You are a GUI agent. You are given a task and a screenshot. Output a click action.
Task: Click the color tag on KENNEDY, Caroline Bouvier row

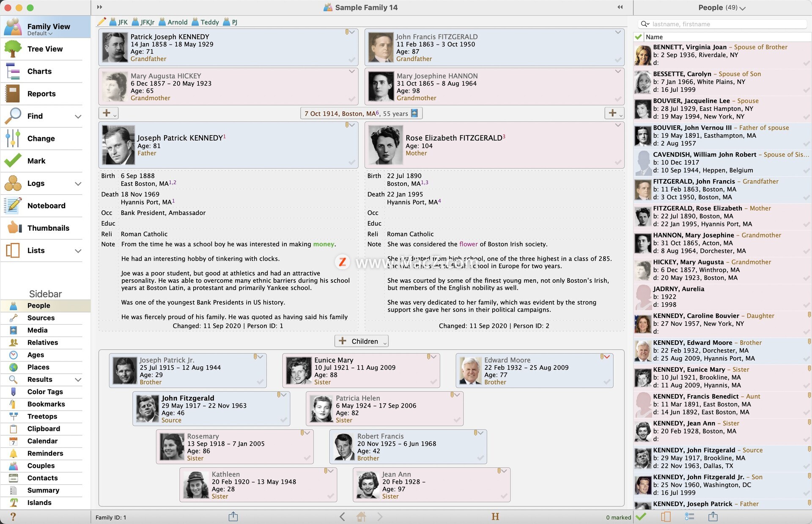[x=809, y=314]
